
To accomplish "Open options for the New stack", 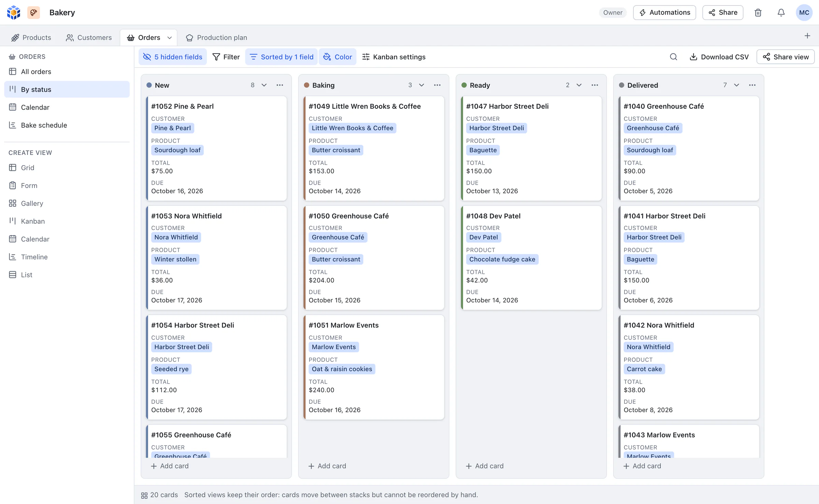I will pyautogui.click(x=280, y=85).
